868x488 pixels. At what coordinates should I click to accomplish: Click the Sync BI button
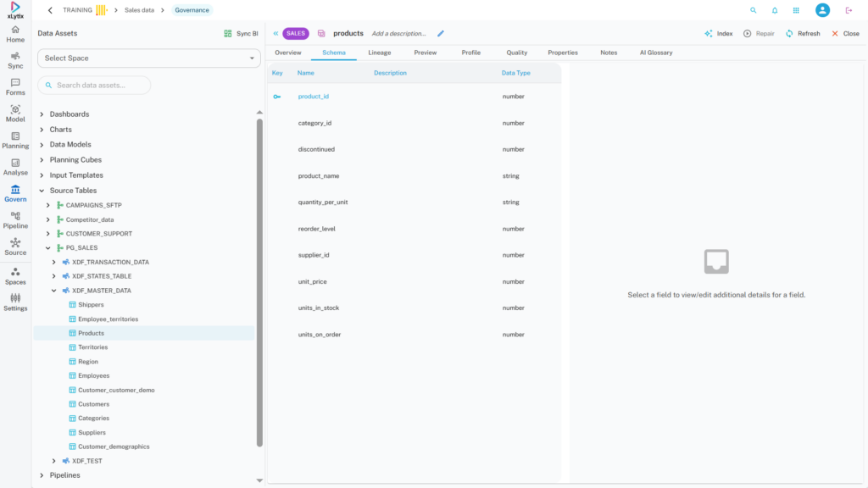tap(241, 34)
